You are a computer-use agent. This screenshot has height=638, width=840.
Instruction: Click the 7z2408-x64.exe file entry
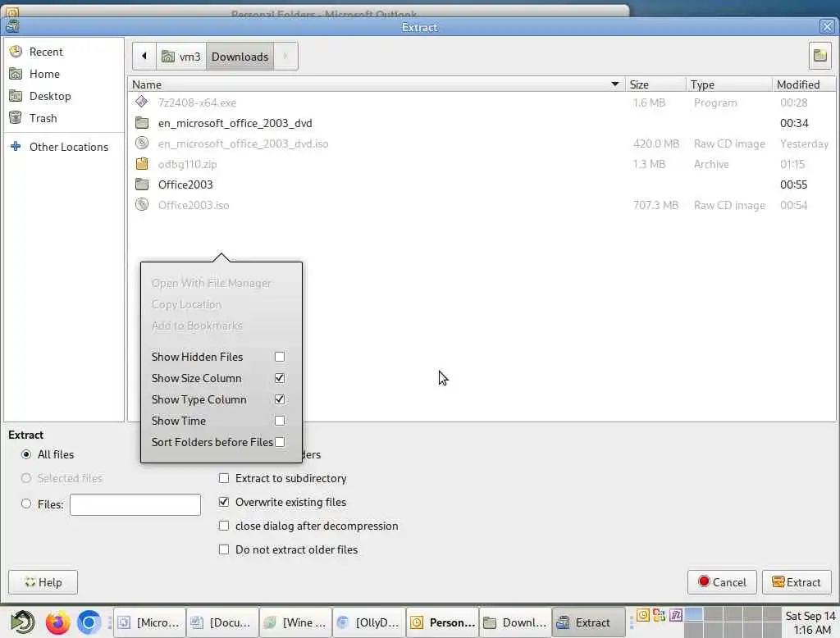click(482, 103)
